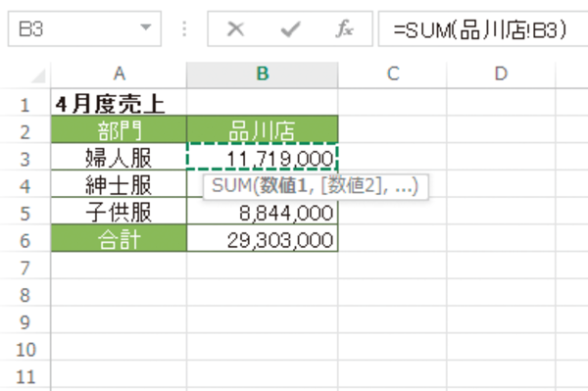588x391 pixels.
Task: Open the Name Box dropdown arrow
Action: [x=145, y=27]
